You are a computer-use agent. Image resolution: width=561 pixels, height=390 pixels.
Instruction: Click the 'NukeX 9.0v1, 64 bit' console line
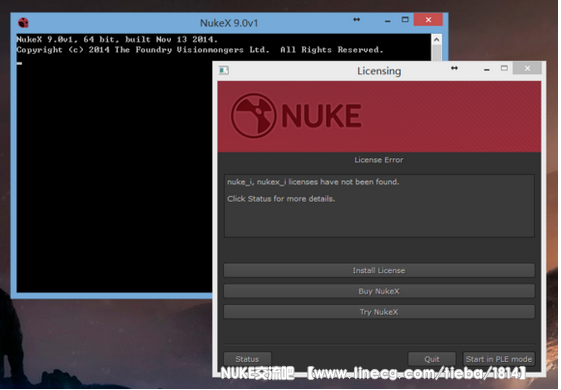[x=117, y=40]
